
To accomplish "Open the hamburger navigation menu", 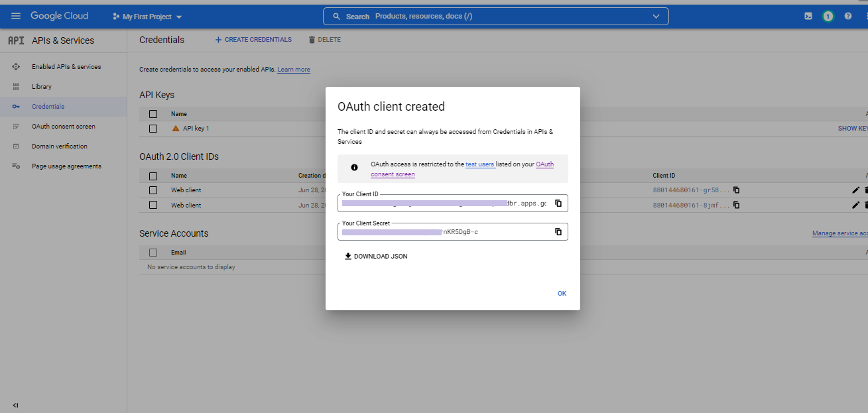I will point(16,16).
